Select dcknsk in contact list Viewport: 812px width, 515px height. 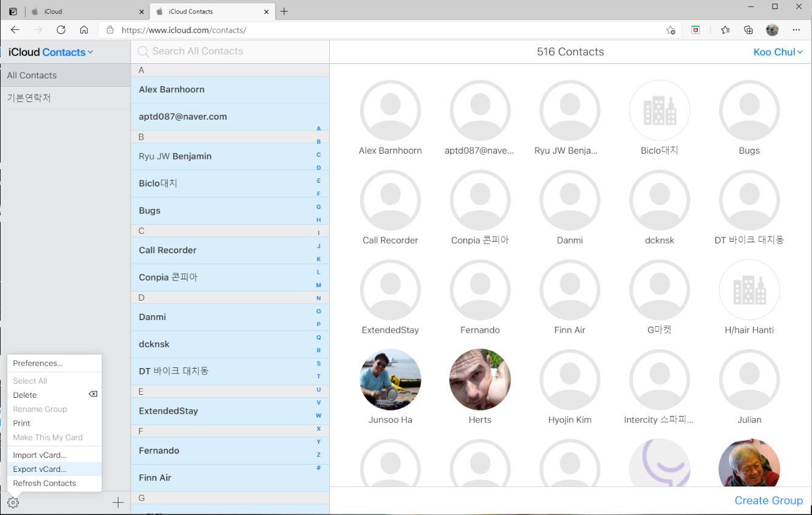230,344
